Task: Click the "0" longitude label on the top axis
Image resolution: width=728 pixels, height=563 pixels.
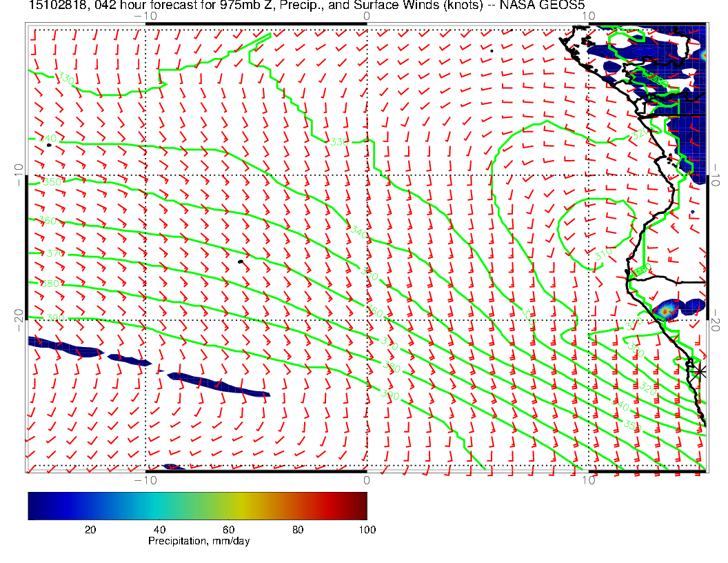Action: 366,17
